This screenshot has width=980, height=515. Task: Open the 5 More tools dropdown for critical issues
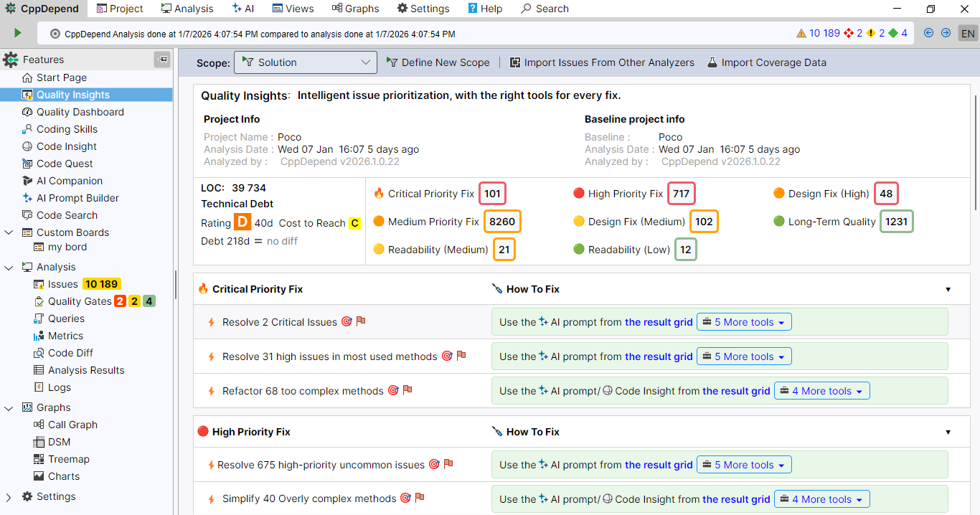(744, 321)
